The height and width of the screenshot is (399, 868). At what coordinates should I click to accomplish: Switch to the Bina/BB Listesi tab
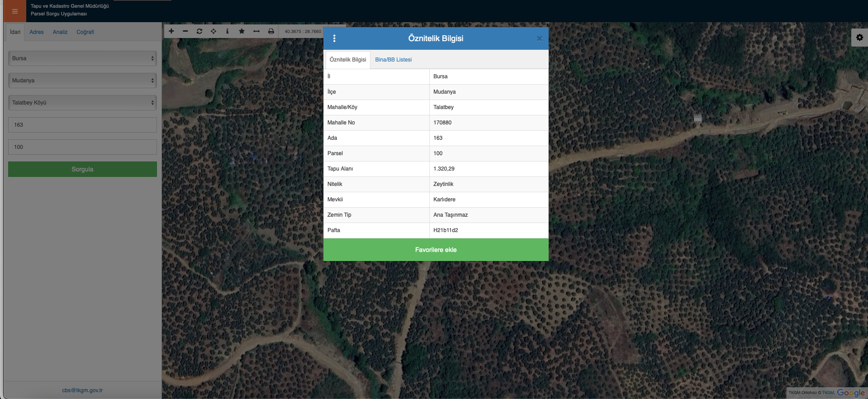coord(393,60)
